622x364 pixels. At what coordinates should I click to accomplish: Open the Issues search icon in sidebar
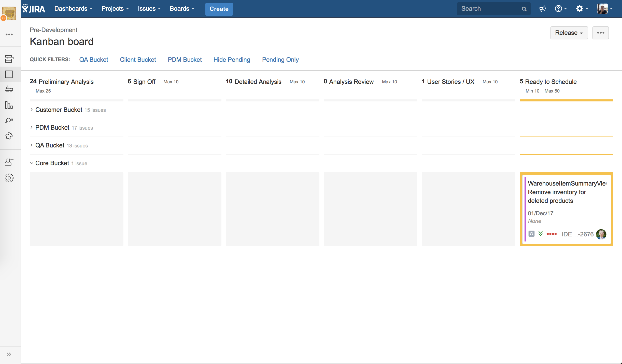9,120
